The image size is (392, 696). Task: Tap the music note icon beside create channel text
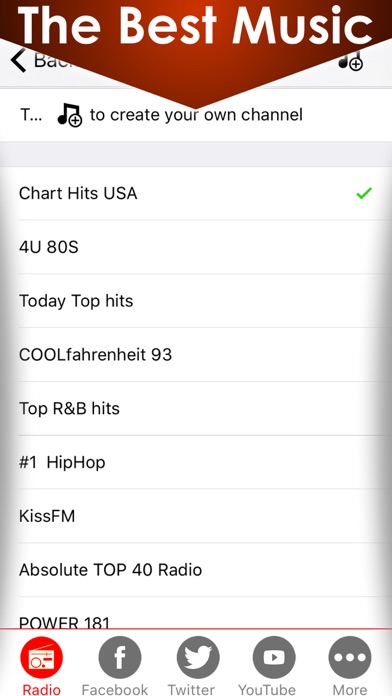(70, 115)
